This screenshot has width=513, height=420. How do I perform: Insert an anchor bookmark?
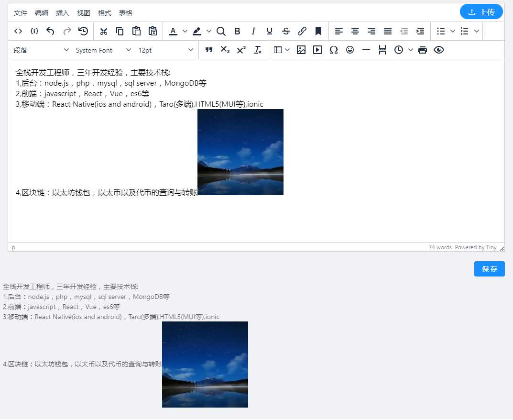tap(318, 31)
